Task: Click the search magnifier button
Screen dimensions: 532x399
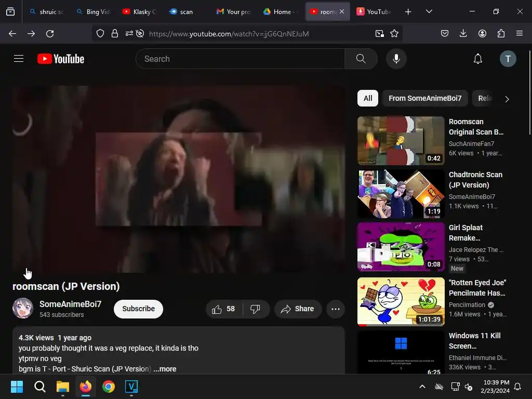Action: point(361,59)
